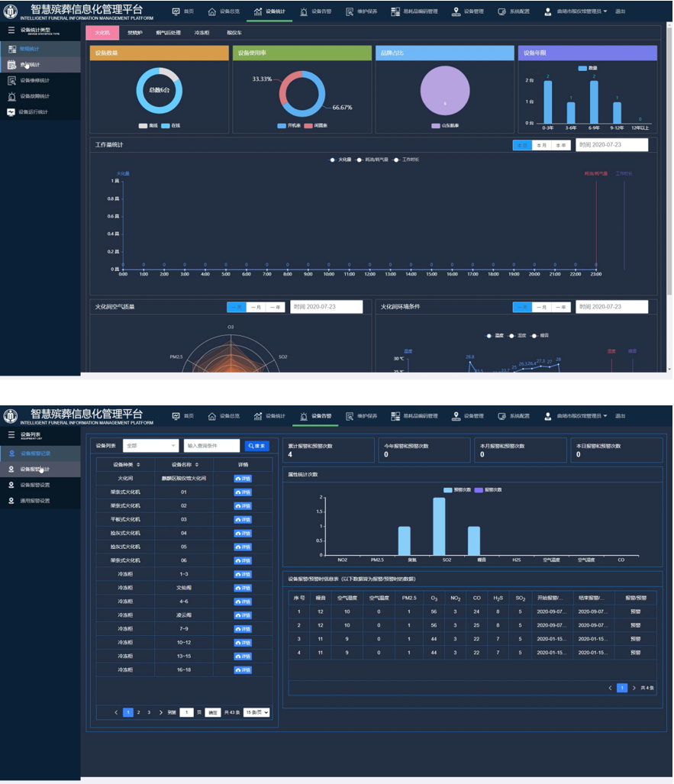
Task: Open 设备报警设置 in the alarm sidebar
Action: (x=11, y=485)
